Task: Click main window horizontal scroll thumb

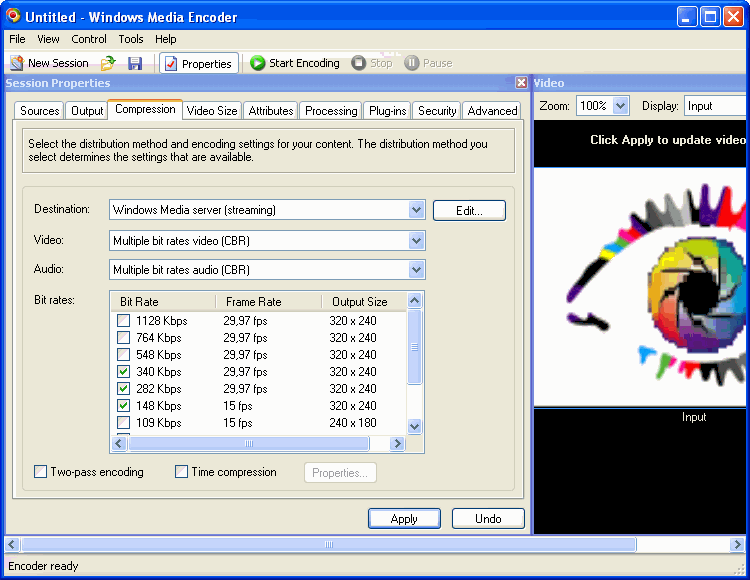Action: pyautogui.click(x=329, y=544)
